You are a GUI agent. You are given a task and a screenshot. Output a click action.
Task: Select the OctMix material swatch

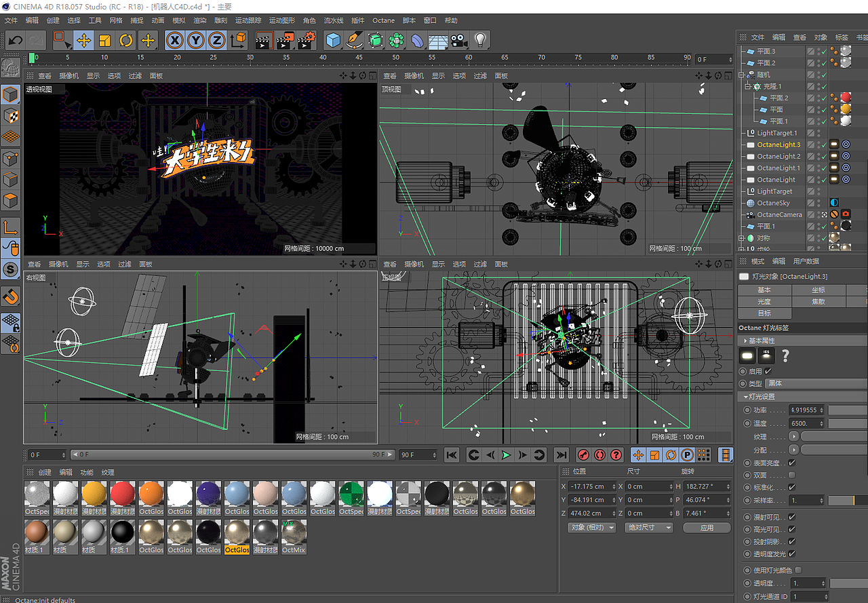(x=294, y=536)
